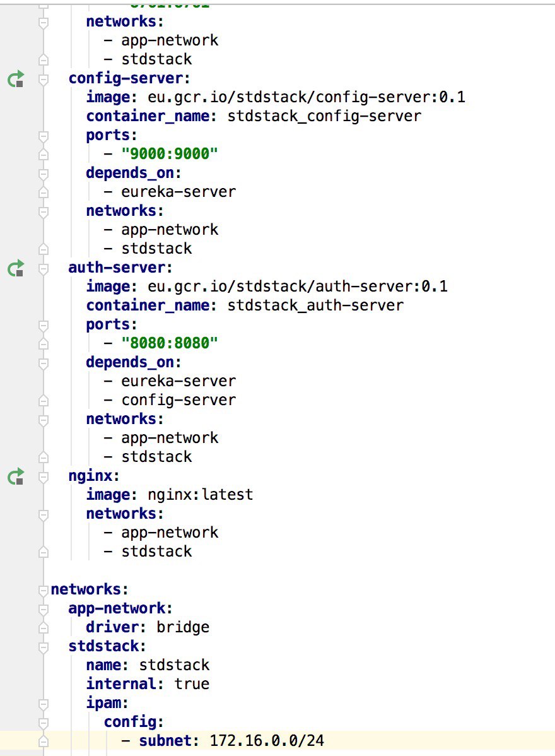The image size is (555, 756).
Task: Click the ipam key
Action: pos(107,703)
